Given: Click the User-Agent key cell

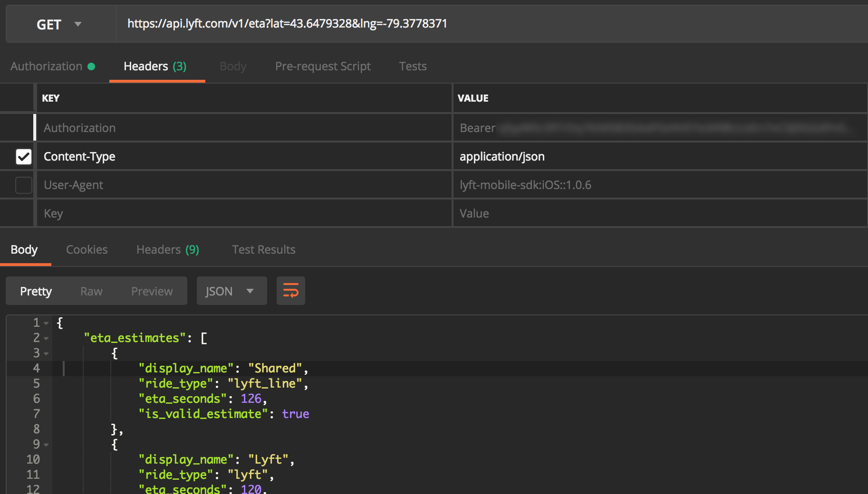Looking at the screenshot, I should 244,185.
